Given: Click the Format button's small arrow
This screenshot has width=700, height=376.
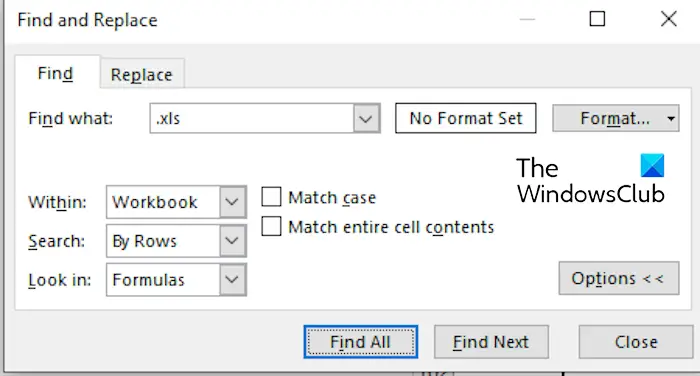Looking at the screenshot, I should (671, 119).
